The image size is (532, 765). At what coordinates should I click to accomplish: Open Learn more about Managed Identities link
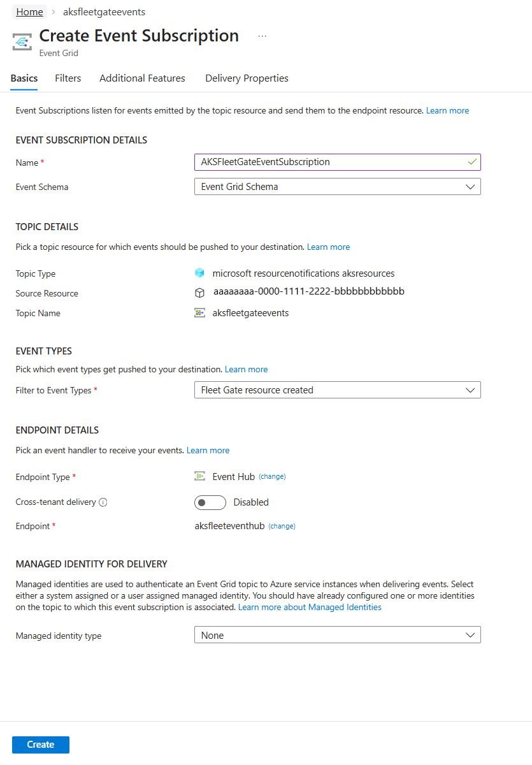click(310, 608)
